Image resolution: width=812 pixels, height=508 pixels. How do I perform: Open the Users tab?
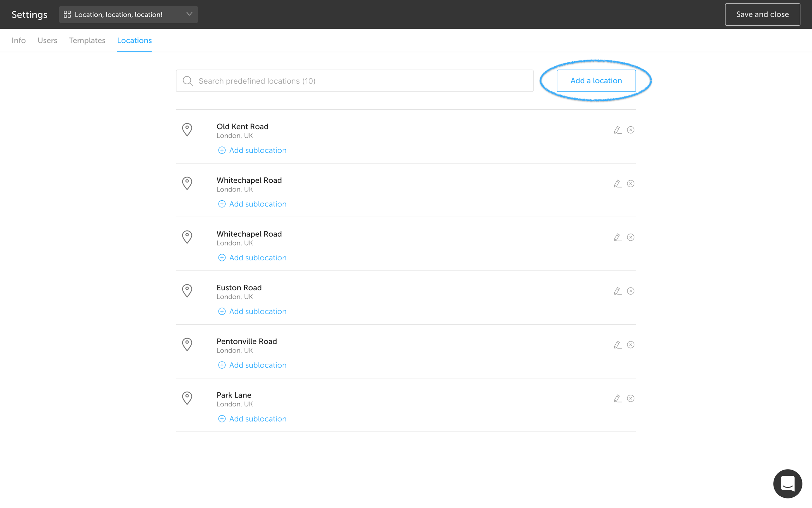[47, 41]
